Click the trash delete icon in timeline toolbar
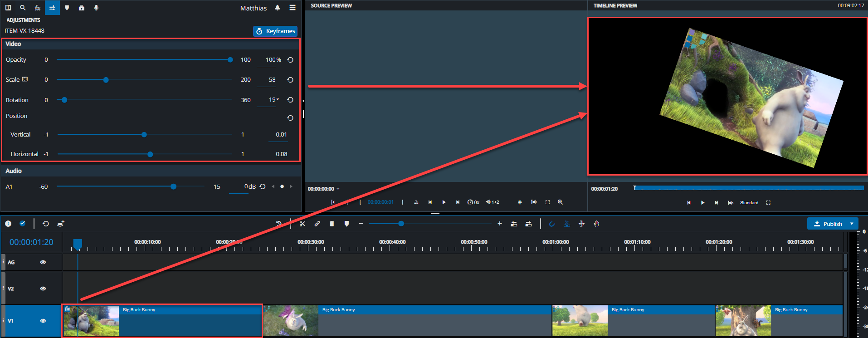Image resolution: width=868 pixels, height=338 pixels. [332, 224]
